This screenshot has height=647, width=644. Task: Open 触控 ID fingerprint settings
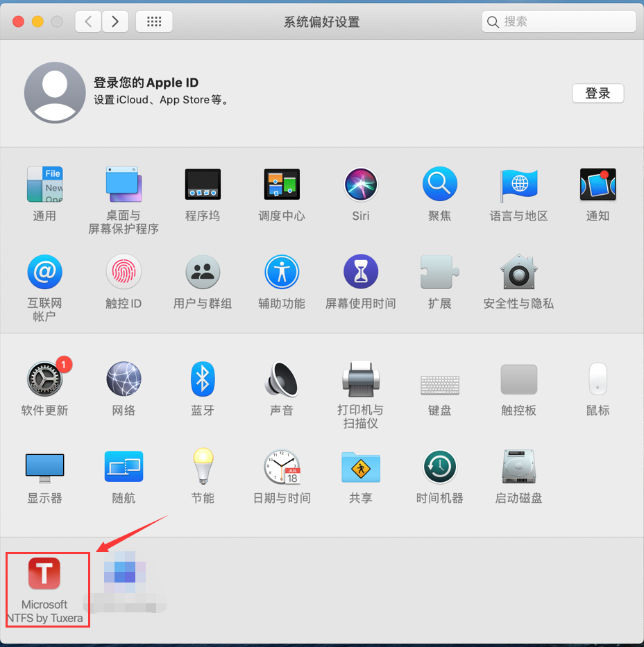tap(124, 272)
